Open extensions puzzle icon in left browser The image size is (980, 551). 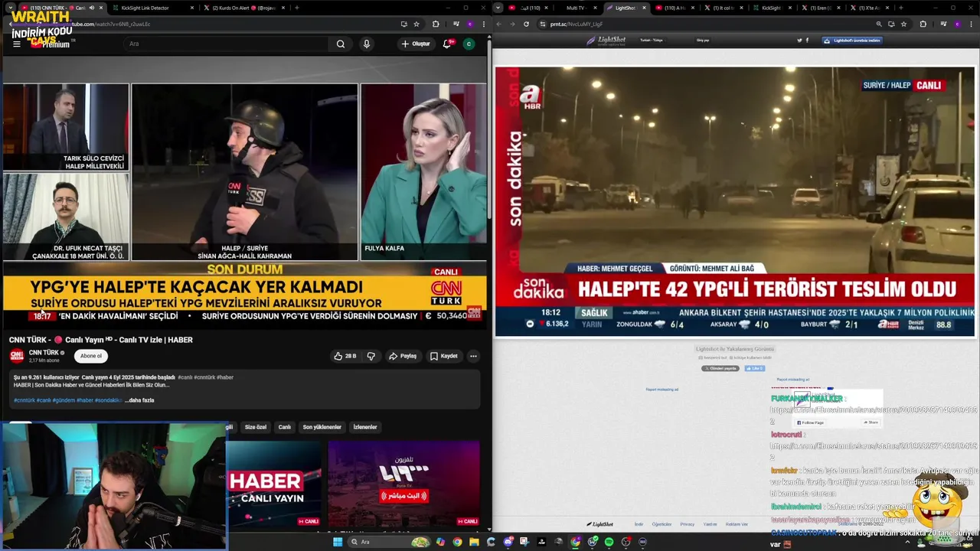pos(436,24)
